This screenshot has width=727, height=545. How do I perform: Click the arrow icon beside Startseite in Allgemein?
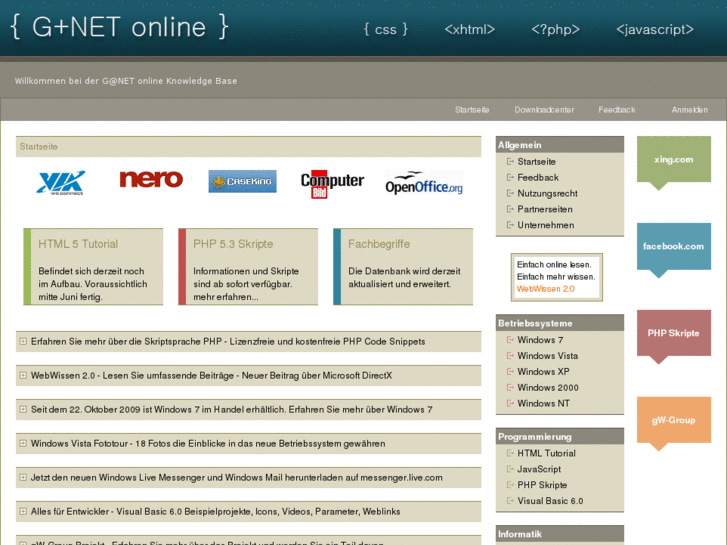[x=510, y=161]
